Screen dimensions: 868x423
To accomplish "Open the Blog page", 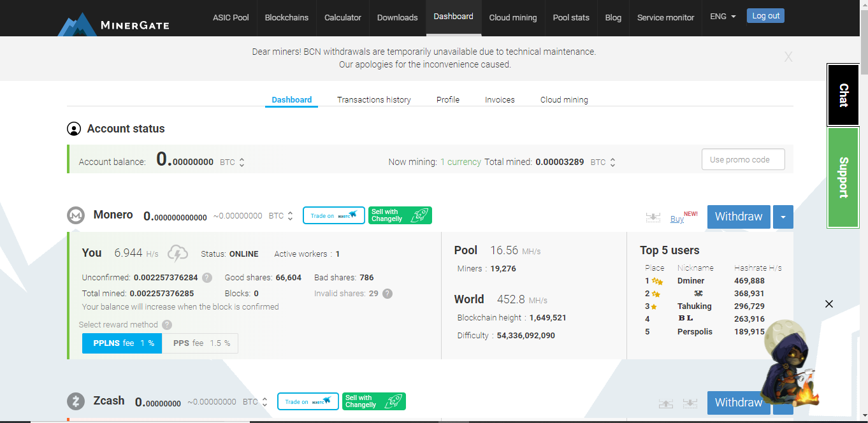I will tap(613, 17).
